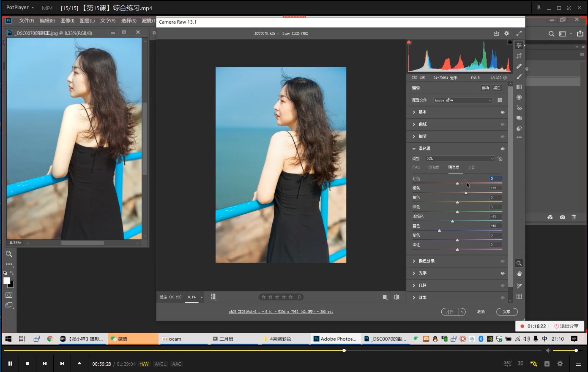Click the 打开 button
The width and height of the screenshot is (588, 372).
(x=450, y=312)
